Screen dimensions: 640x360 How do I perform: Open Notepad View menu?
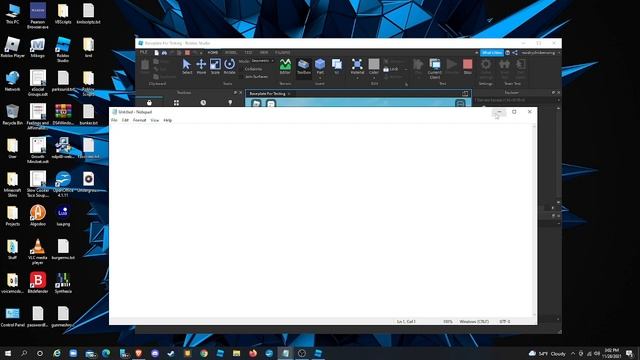pos(155,120)
